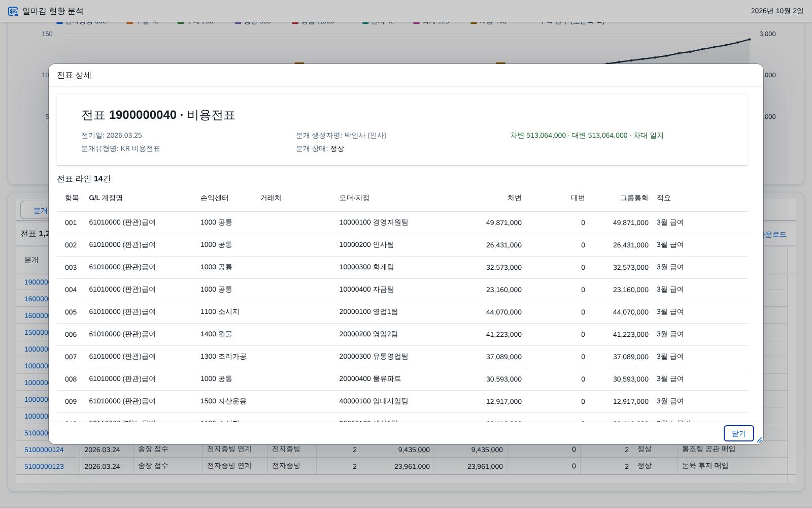Close the dialog with the 닫기 button
812x508 pixels.
click(x=738, y=433)
